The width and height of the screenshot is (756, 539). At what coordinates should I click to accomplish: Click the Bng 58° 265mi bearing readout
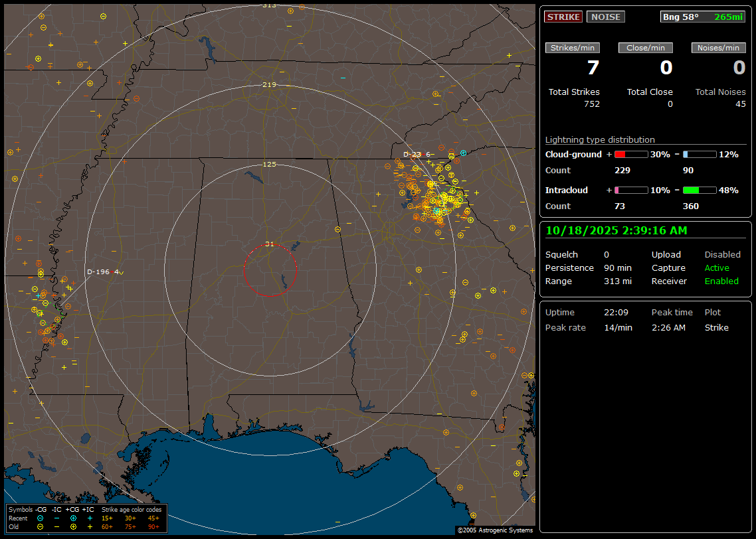(x=703, y=17)
